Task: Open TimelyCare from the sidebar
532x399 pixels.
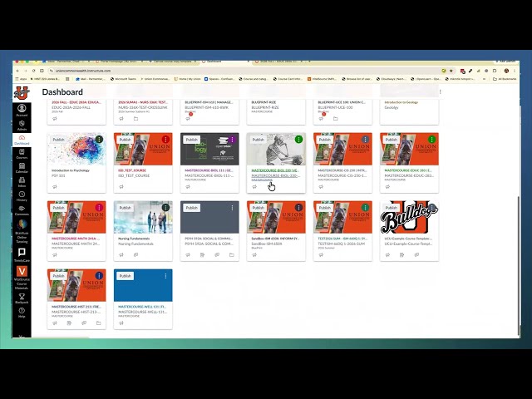Action: (x=22, y=255)
